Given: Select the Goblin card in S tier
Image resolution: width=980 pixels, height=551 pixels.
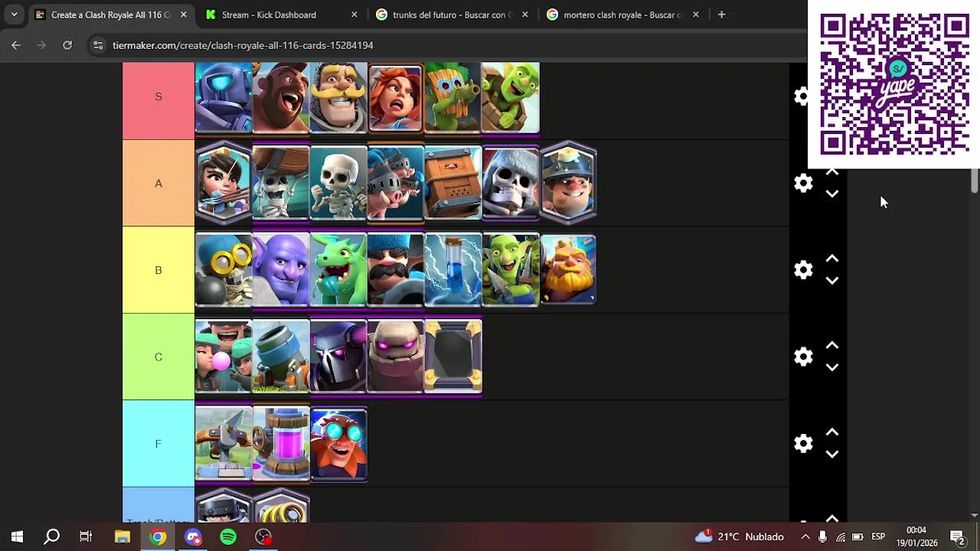Looking at the screenshot, I should pos(511,98).
